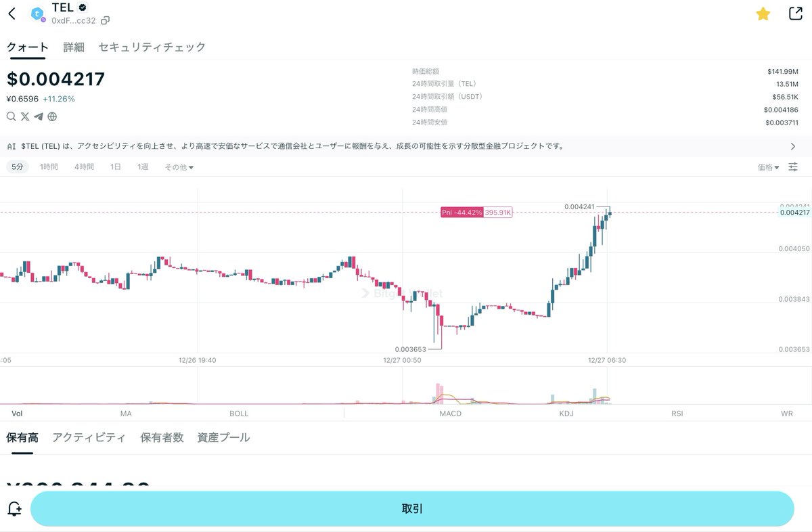Open the website globe icon
The image size is (812, 532).
tap(52, 116)
